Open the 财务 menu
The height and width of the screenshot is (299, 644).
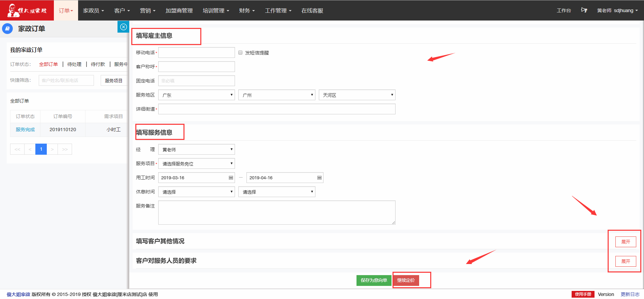click(247, 10)
